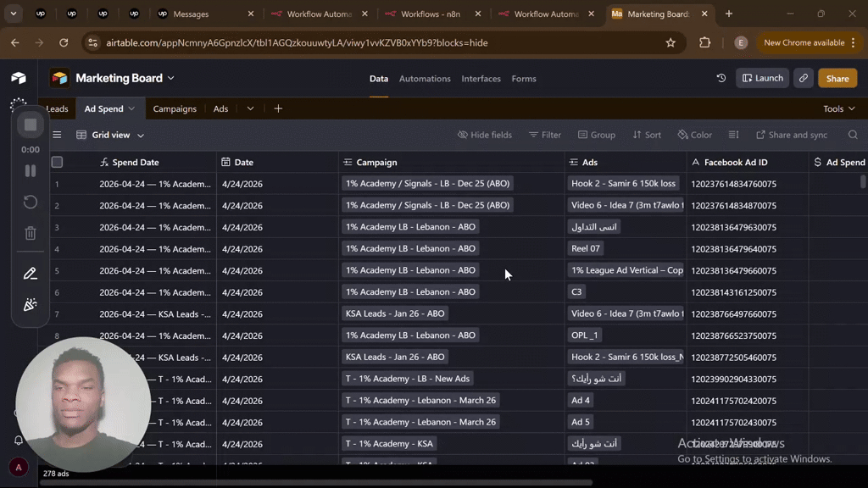This screenshot has height=488, width=868.
Task: Copy base link icon button
Action: tap(804, 79)
